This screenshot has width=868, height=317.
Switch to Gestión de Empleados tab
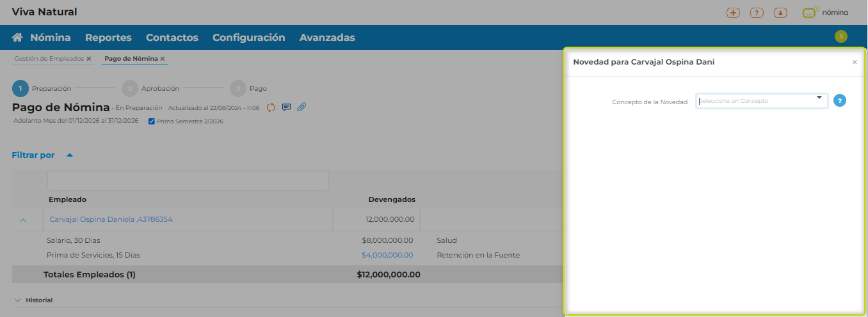(49, 59)
